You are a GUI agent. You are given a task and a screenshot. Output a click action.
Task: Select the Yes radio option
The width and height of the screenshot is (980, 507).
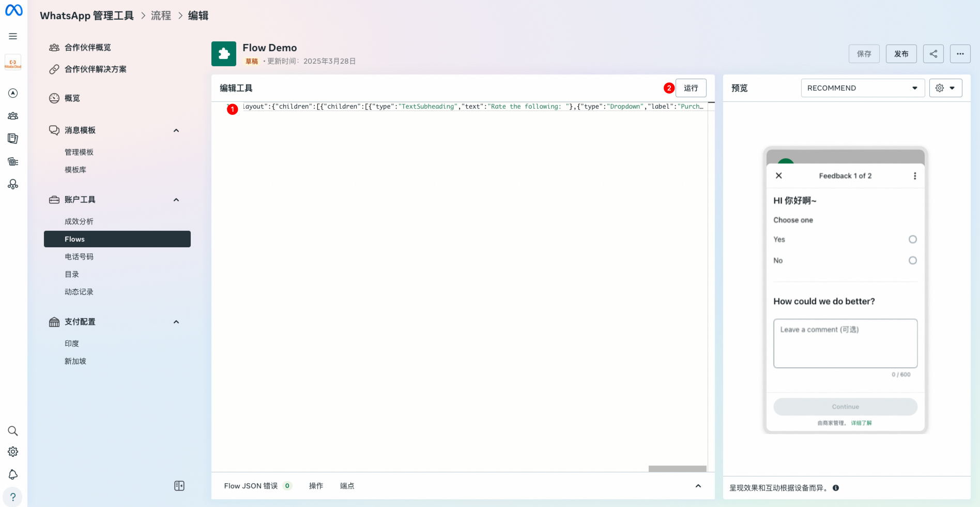tap(913, 239)
